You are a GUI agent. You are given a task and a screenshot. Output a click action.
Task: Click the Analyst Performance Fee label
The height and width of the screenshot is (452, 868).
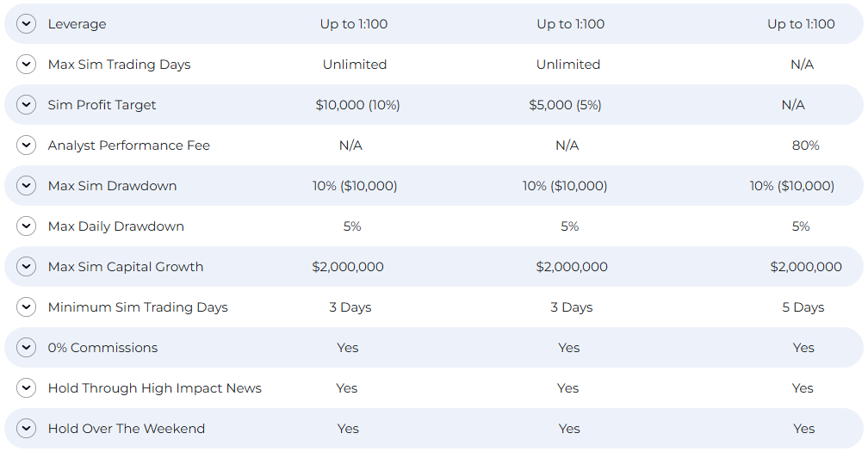(129, 146)
